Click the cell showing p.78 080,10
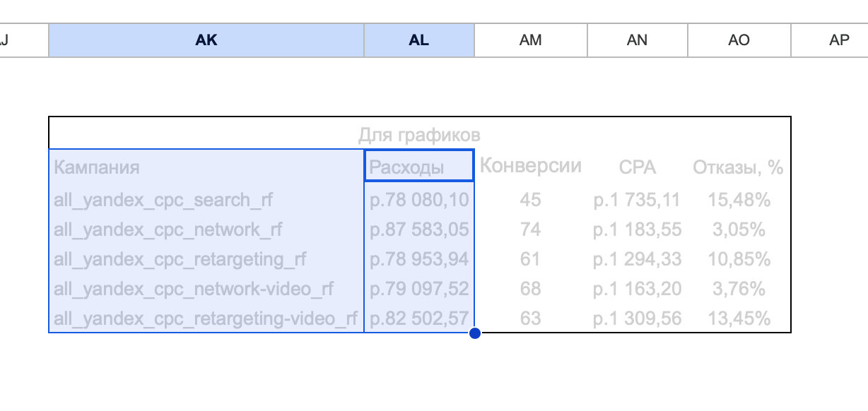 coord(418,199)
